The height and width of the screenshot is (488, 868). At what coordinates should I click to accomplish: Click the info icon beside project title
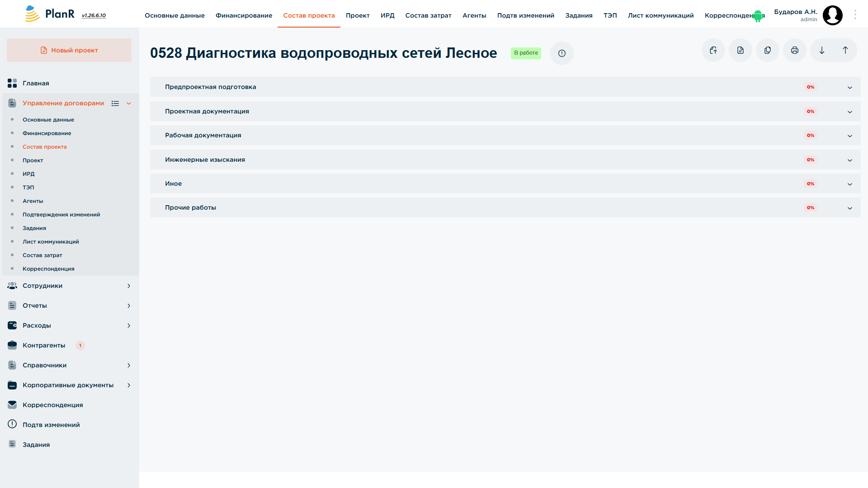(x=562, y=53)
